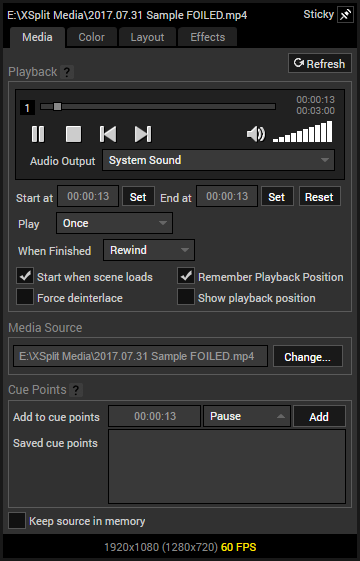
Task: Open the Playback help question mark
Action: click(67, 72)
